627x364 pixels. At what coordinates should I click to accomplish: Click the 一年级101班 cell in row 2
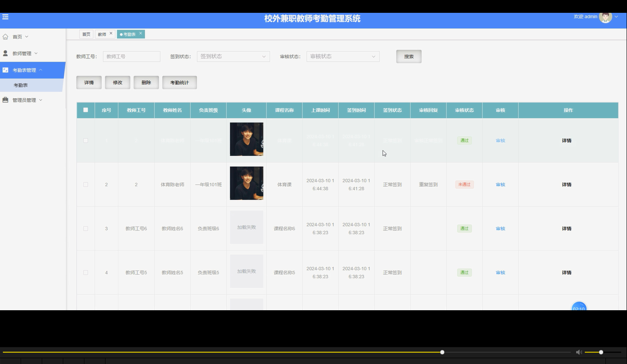coord(208,184)
